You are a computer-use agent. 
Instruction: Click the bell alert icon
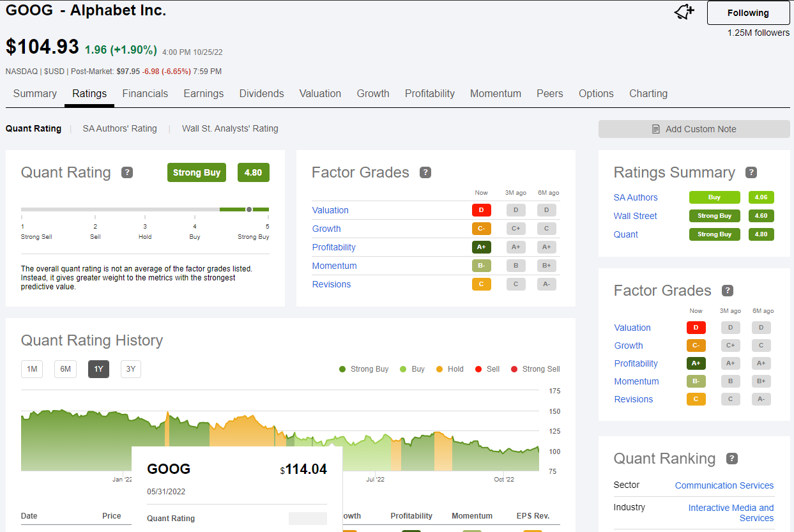click(x=684, y=12)
